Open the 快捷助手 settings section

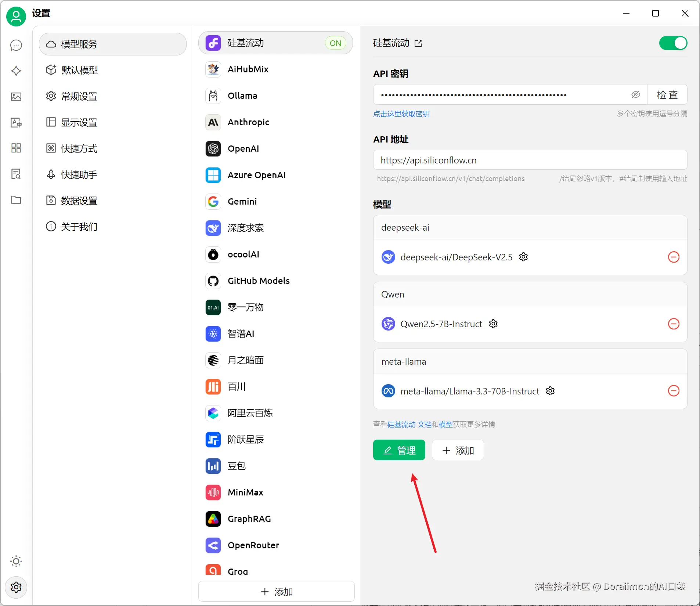tap(113, 174)
